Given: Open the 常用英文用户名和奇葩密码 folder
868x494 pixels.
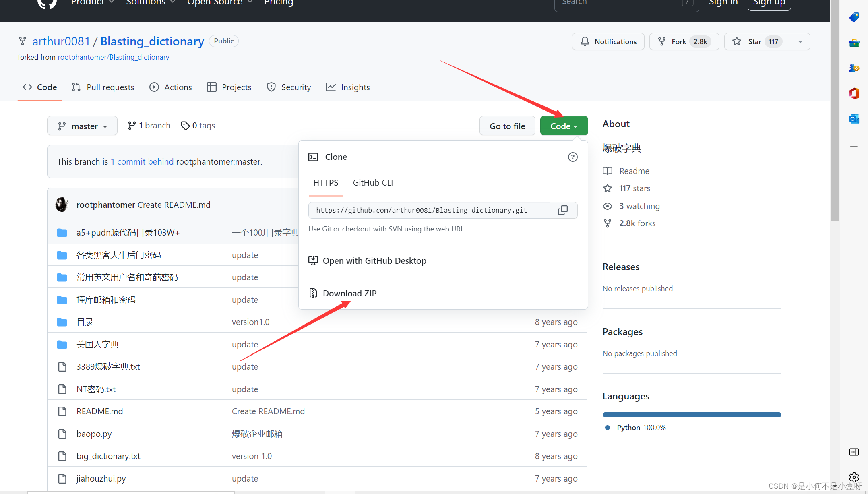Looking at the screenshot, I should tap(127, 277).
